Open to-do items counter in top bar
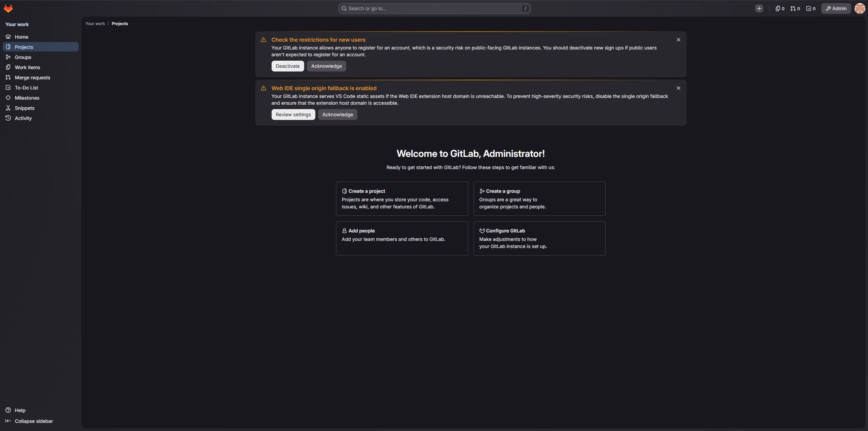The image size is (868, 431). (x=811, y=9)
